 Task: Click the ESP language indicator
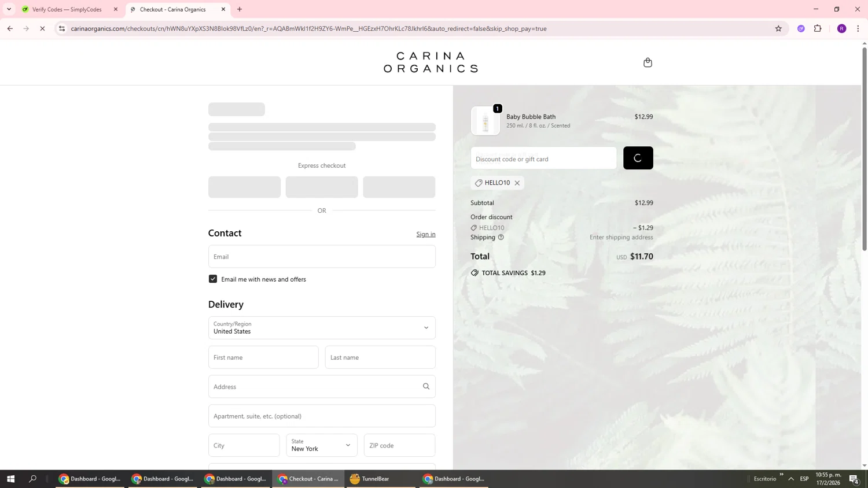[x=804, y=479]
